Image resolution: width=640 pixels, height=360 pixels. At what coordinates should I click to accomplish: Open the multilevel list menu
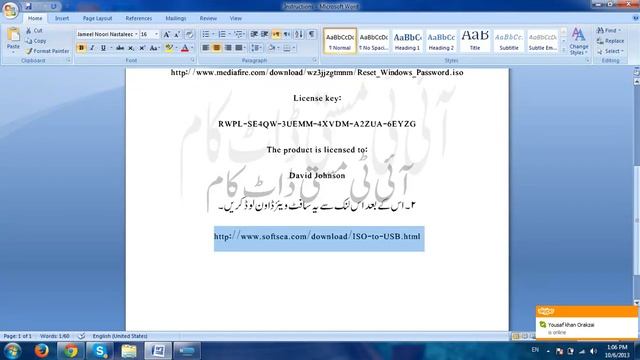pyautogui.click(x=239, y=34)
